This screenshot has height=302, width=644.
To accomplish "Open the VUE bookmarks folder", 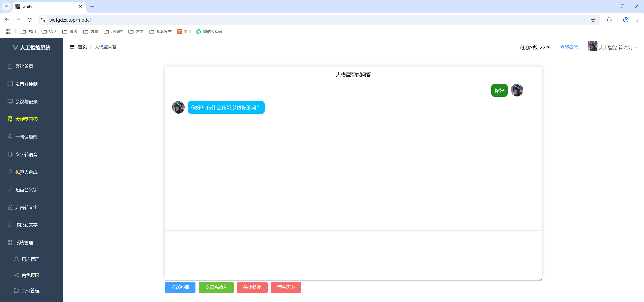I will click(x=49, y=31).
